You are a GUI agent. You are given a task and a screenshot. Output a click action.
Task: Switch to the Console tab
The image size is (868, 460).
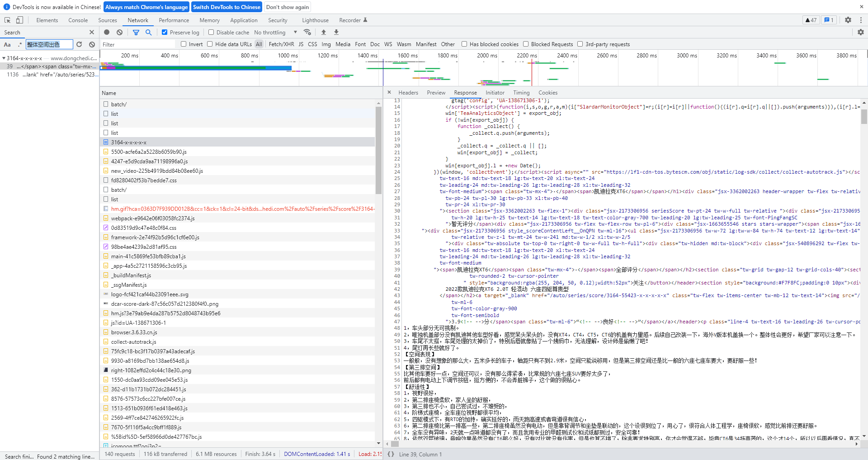[78, 20]
